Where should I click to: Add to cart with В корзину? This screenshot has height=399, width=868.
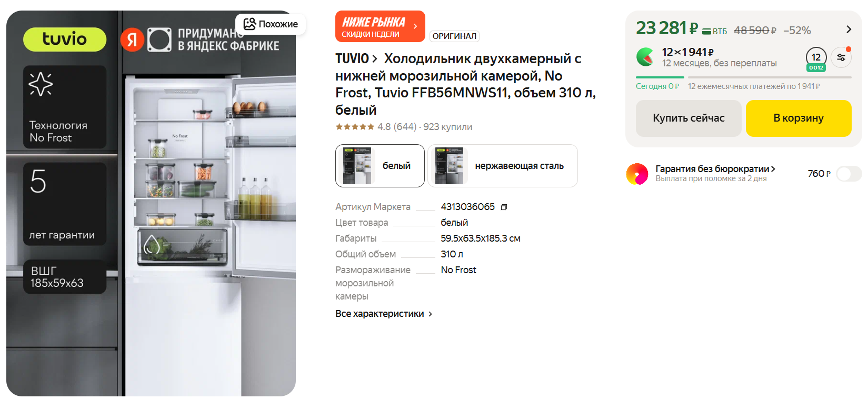(x=799, y=118)
